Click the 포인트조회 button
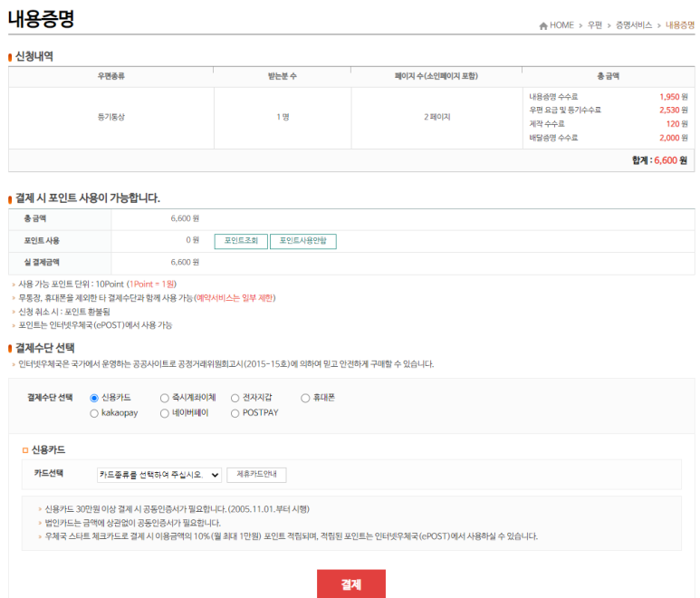This screenshot has height=598, width=700. point(241,241)
